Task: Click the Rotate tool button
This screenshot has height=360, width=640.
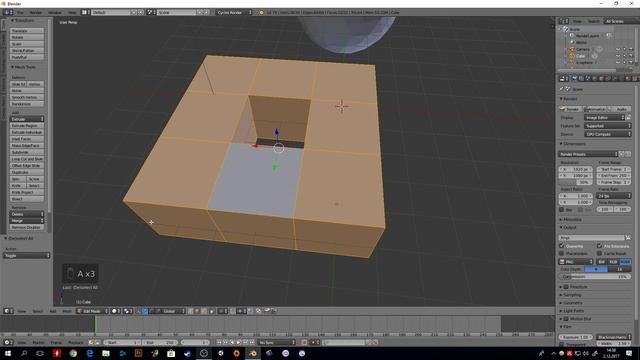Action: pyautogui.click(x=27, y=38)
